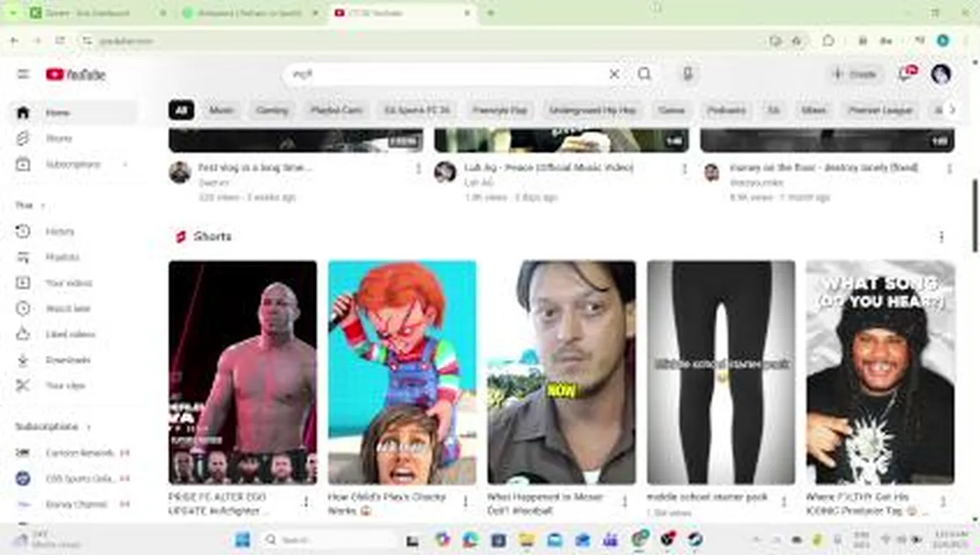Select the Underground Hip Hop chip

pos(592,110)
